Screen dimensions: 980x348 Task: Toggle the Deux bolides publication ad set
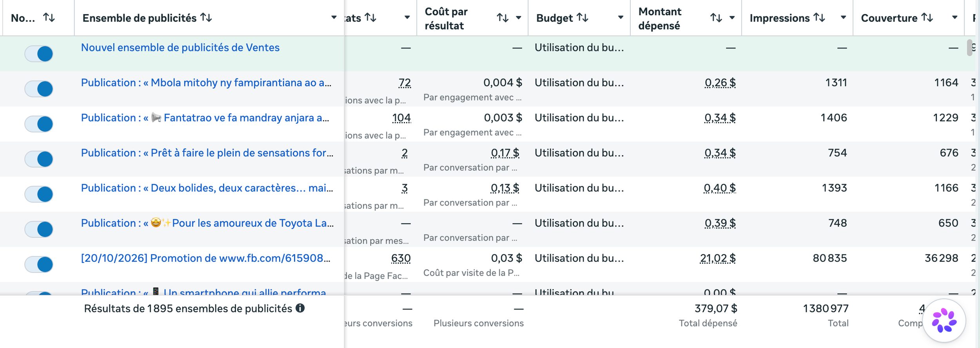(39, 194)
